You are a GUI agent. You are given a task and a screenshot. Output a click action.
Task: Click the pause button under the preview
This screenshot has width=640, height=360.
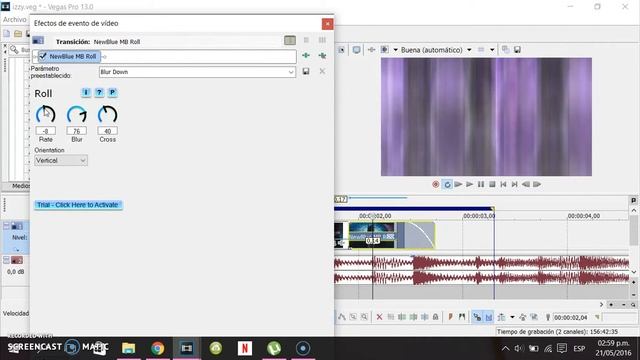[x=481, y=184]
